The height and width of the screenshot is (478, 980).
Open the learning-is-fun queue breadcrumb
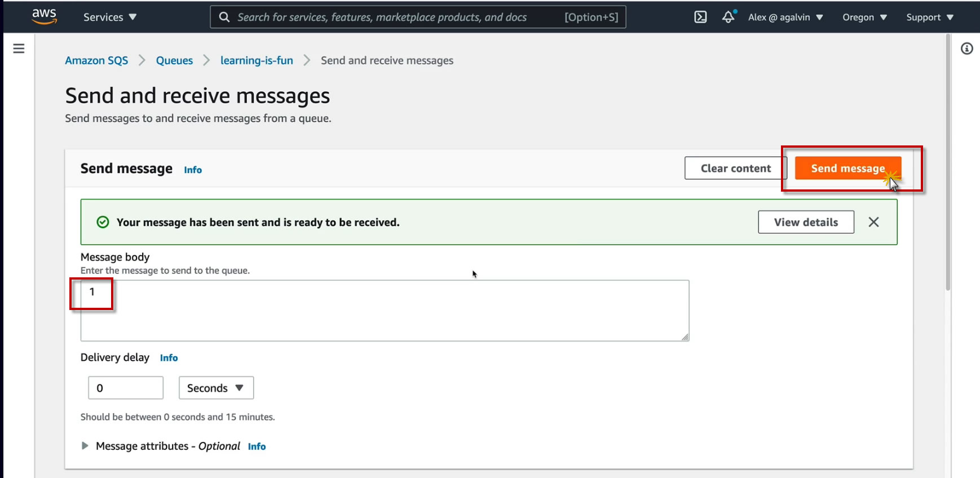coord(257,60)
